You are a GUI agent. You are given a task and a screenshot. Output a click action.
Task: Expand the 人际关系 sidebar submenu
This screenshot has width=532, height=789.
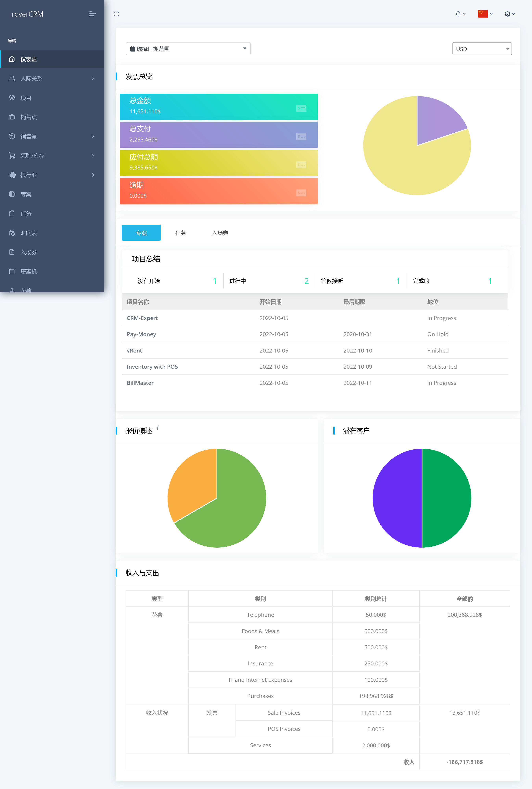pyautogui.click(x=93, y=78)
